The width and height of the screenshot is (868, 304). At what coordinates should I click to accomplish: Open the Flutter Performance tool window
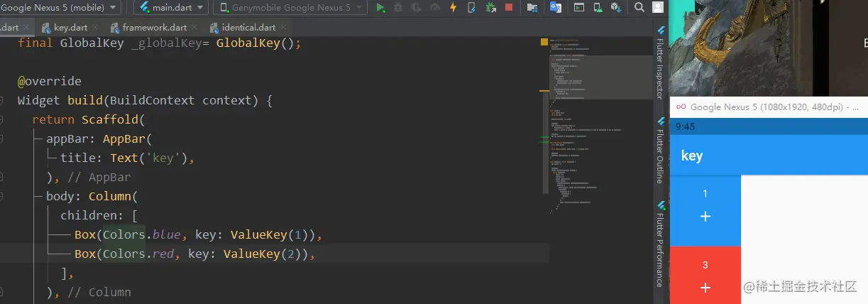660,245
